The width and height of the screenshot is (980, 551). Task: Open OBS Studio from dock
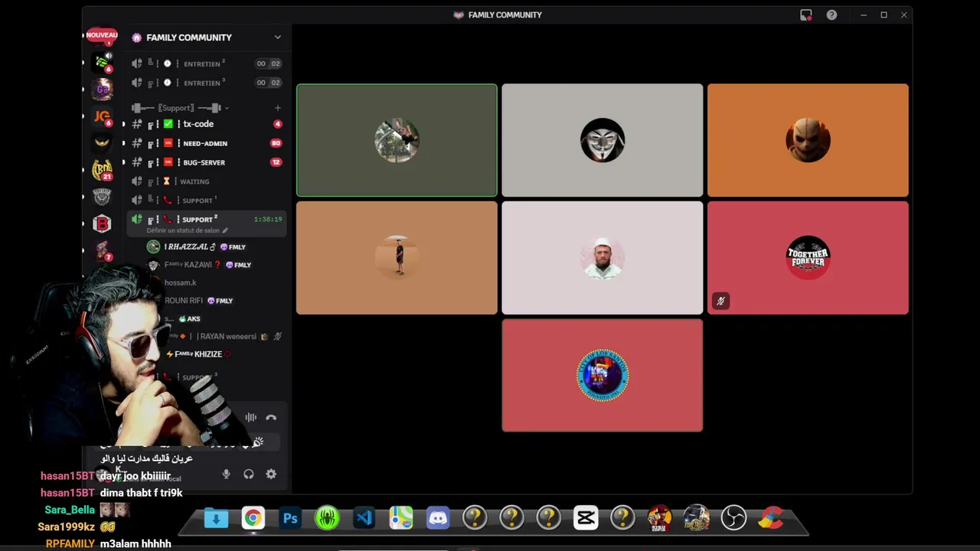pyautogui.click(x=733, y=519)
